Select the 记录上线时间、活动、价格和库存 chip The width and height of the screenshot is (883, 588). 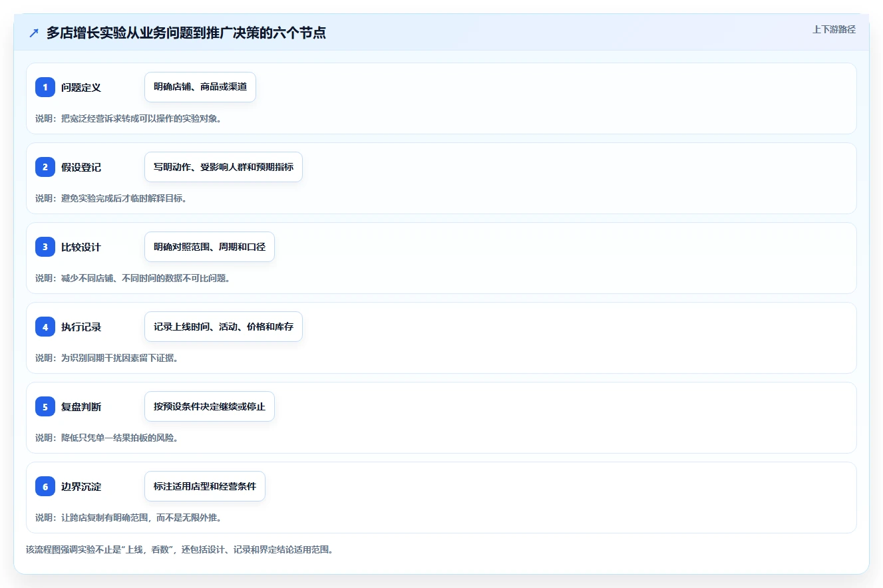click(x=224, y=327)
